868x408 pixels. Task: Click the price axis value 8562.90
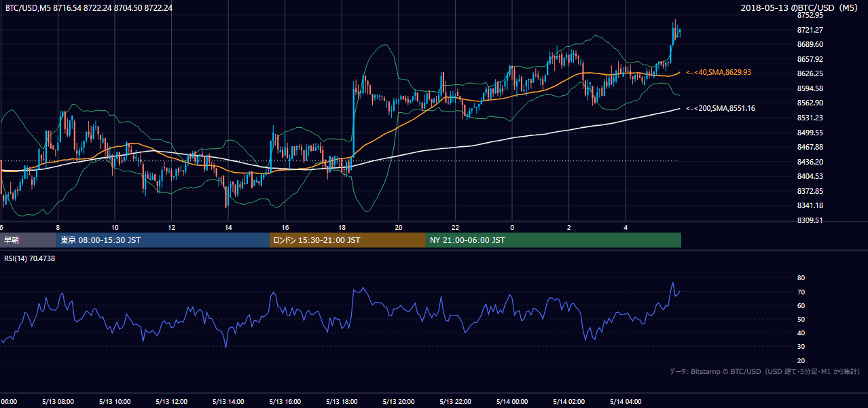tap(810, 103)
